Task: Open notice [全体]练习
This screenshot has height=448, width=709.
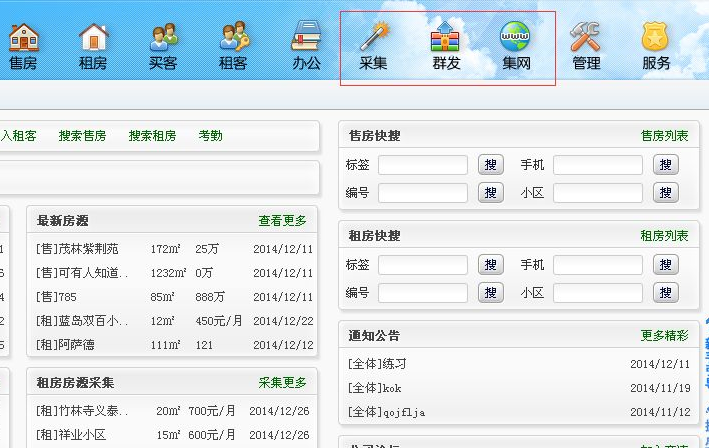Action: 377,364
